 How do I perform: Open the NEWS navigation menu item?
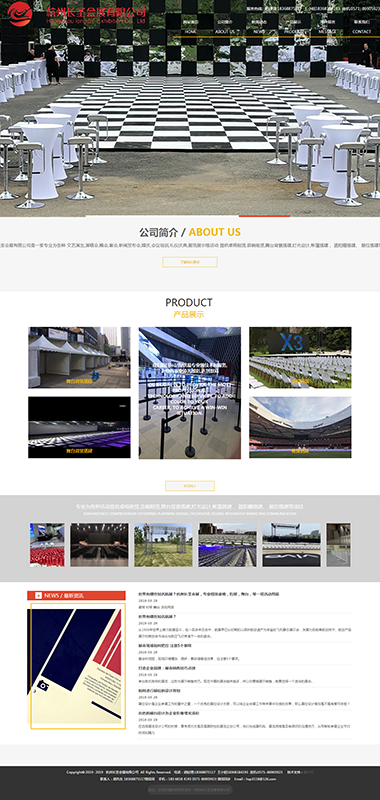259,31
